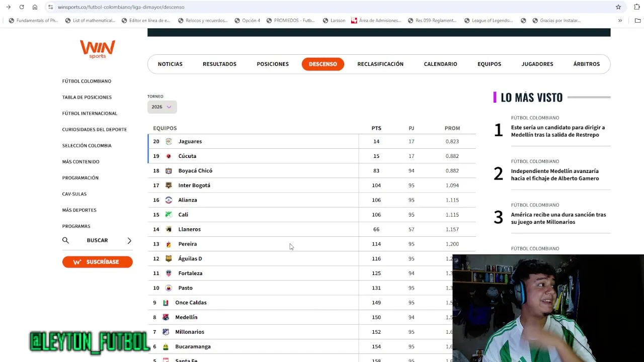
Task: Click Alianza team crest icon
Action: point(169,200)
